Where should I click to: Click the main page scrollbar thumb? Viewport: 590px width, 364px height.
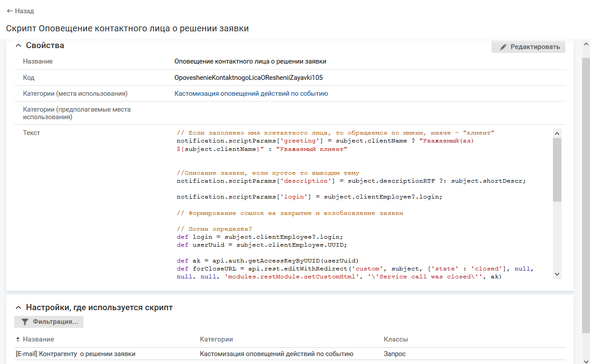point(586,194)
